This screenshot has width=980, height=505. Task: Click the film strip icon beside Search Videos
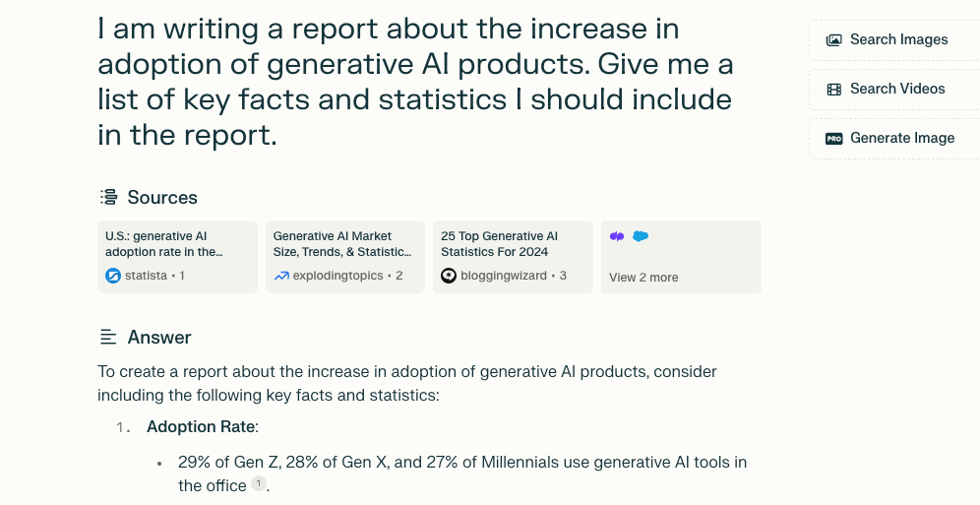click(x=834, y=90)
